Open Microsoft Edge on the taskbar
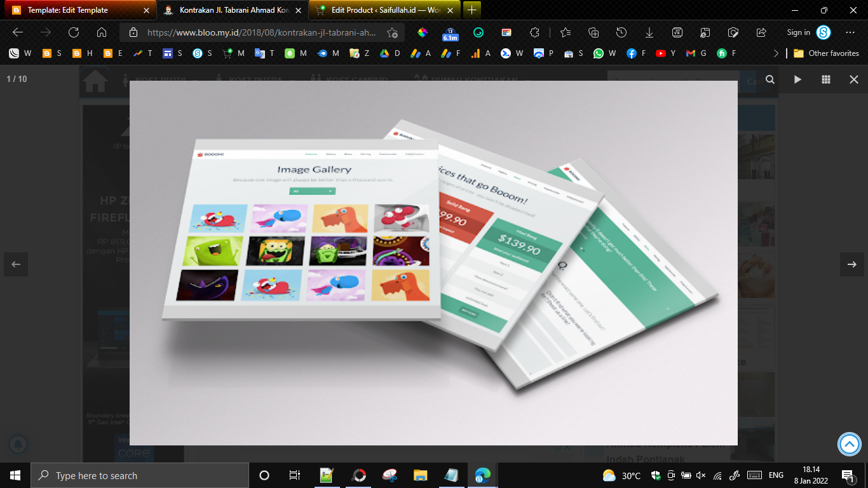Image resolution: width=868 pixels, height=488 pixels. pos(483,475)
